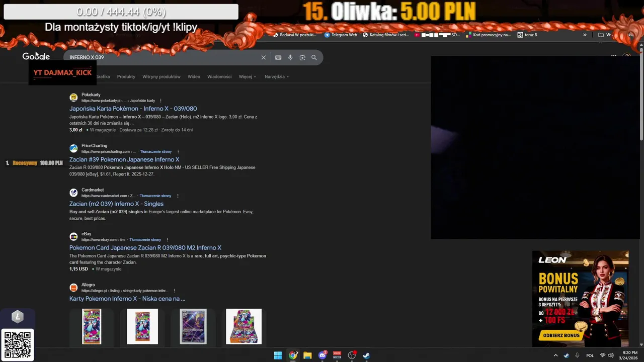Expand the Narzędzia tools dropdown

277,77
